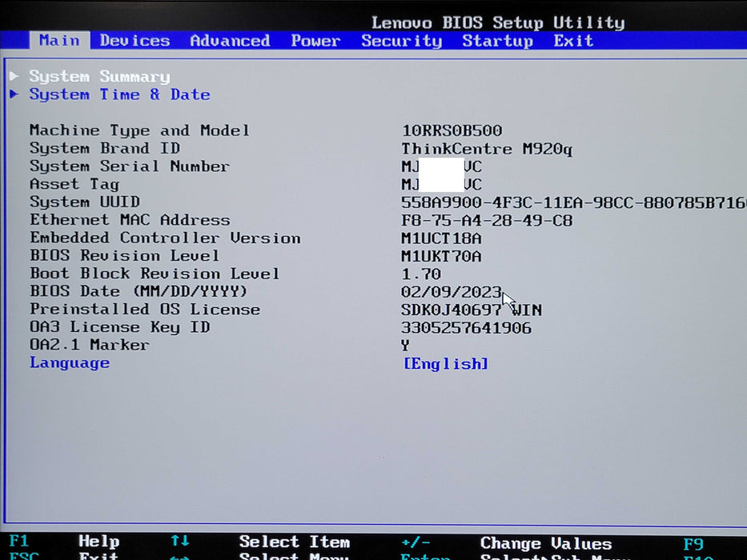
Task: Click Boot Block Revision Level label
Action: coord(155,274)
